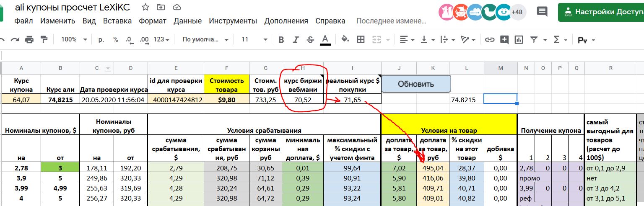Open the cell borders tool
The image size is (644, 206).
361,40
